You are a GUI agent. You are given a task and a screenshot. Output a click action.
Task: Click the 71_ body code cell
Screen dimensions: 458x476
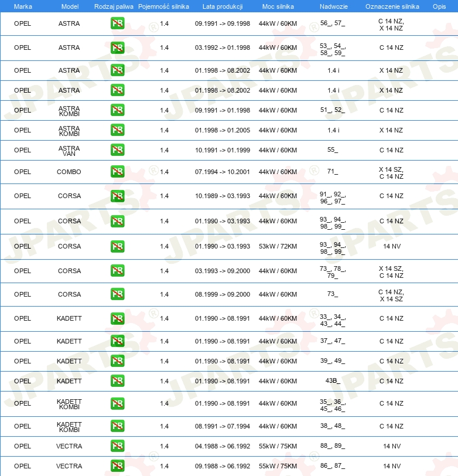point(333,172)
